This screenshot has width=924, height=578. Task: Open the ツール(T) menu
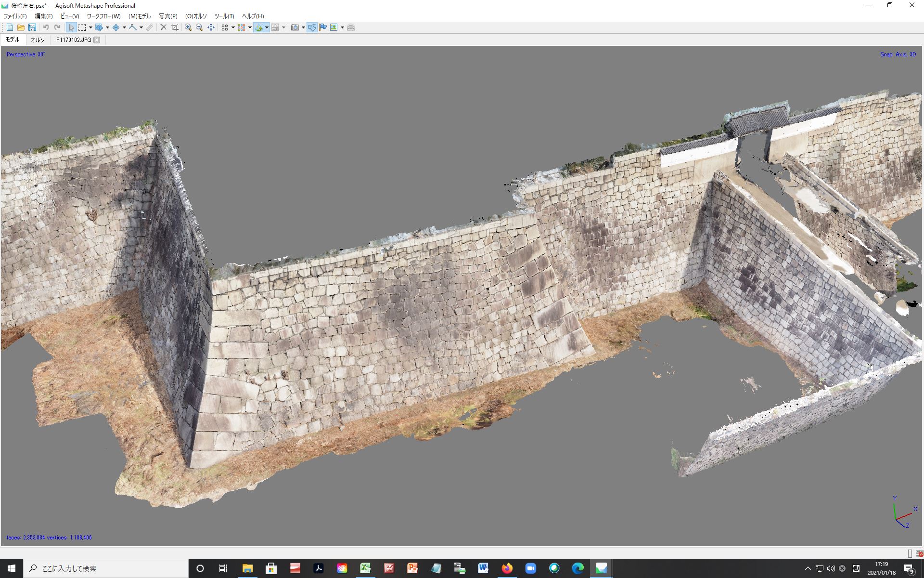[x=224, y=16]
